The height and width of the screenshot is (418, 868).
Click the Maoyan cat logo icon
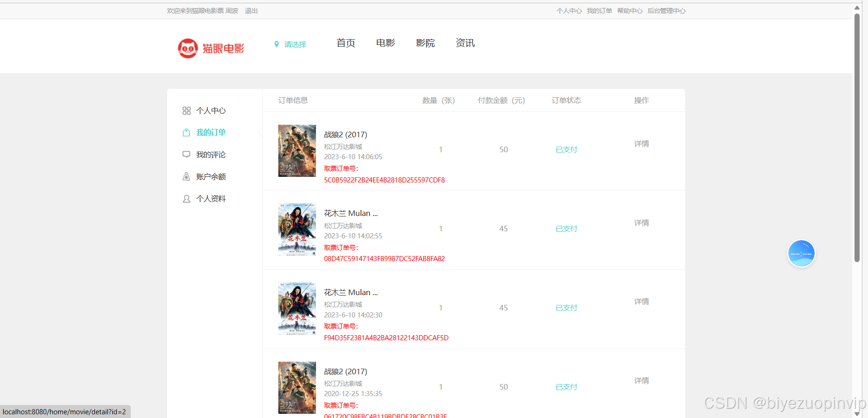click(x=188, y=48)
